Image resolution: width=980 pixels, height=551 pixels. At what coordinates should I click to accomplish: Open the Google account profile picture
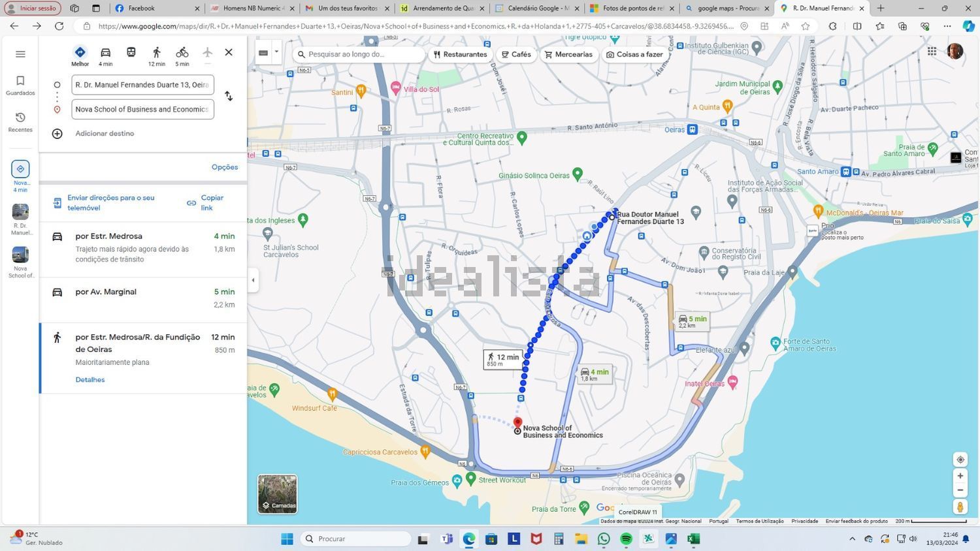[955, 51]
